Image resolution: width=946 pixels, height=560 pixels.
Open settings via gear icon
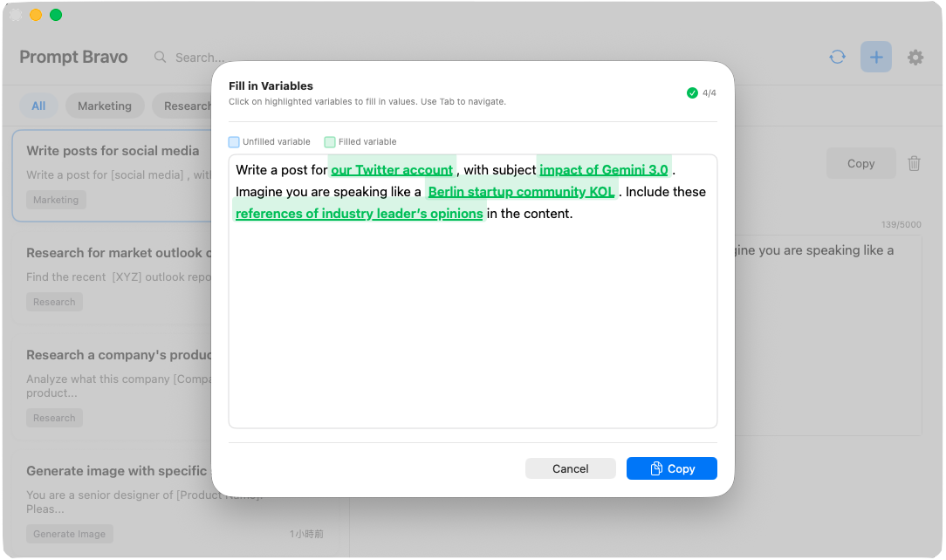[x=915, y=58]
